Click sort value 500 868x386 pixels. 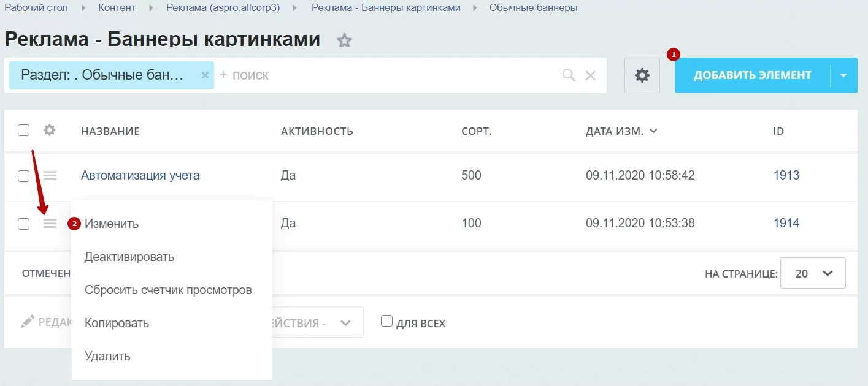[471, 176]
